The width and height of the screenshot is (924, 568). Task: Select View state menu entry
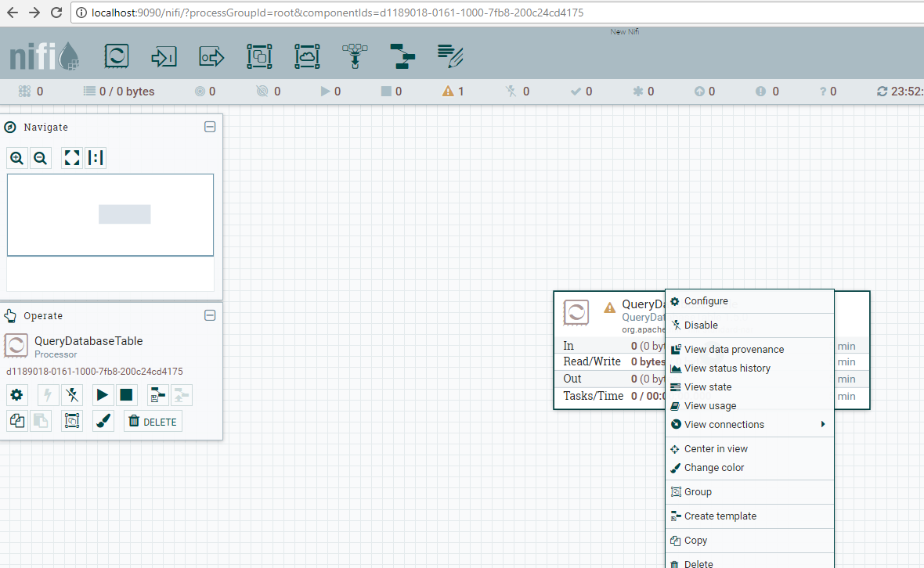tap(749, 386)
